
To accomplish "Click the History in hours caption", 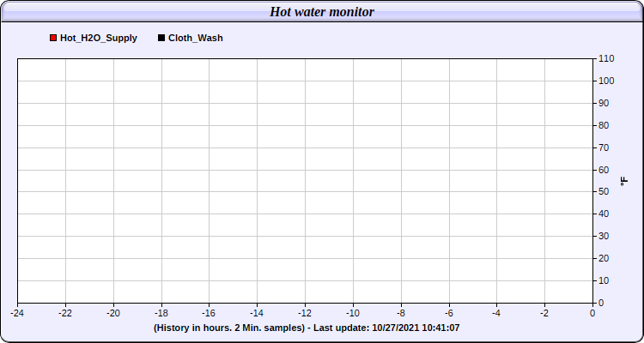I will 229,328.
